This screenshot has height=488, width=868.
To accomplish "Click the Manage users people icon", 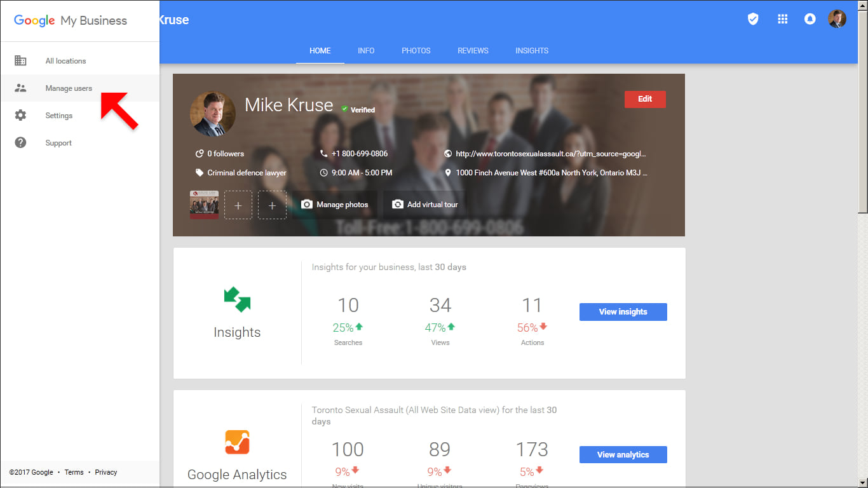I will point(20,88).
